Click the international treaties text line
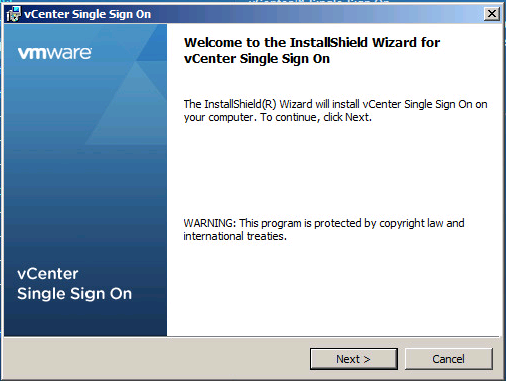Image resolution: width=506 pixels, height=381 pixels. (235, 236)
